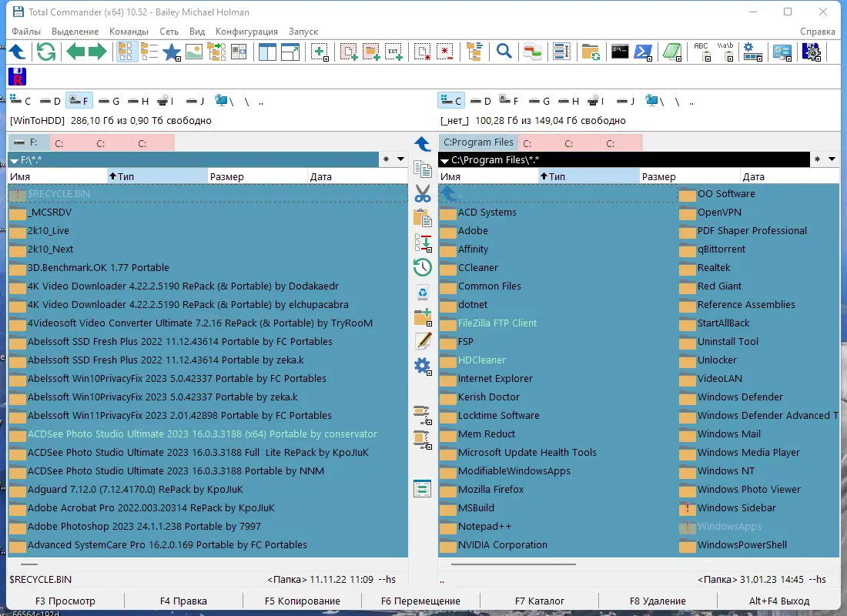Click the history clock icon in middle bar
Image resolution: width=847 pixels, height=616 pixels.
(423, 267)
